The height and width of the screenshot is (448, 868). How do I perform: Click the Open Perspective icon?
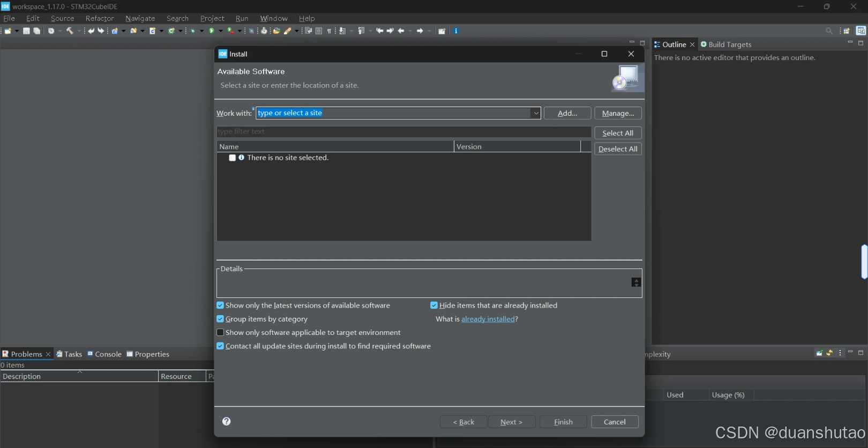(847, 31)
